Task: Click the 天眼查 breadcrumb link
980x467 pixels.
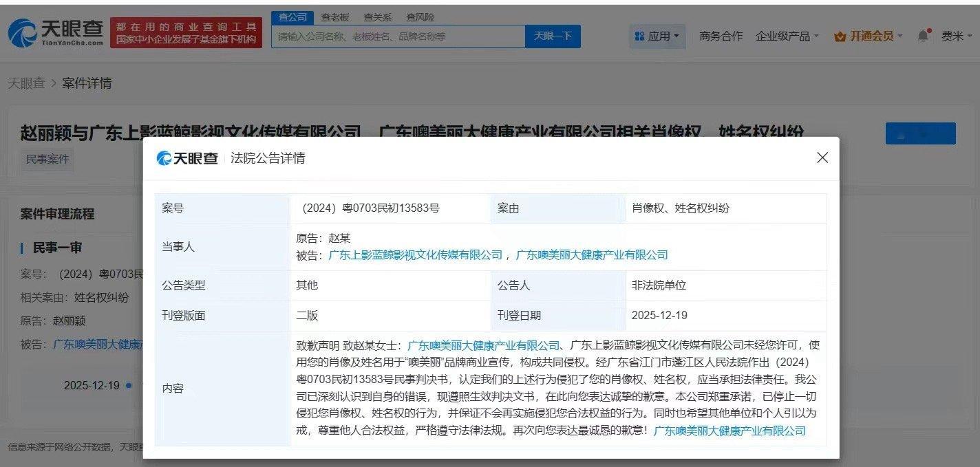Action: pyautogui.click(x=27, y=83)
